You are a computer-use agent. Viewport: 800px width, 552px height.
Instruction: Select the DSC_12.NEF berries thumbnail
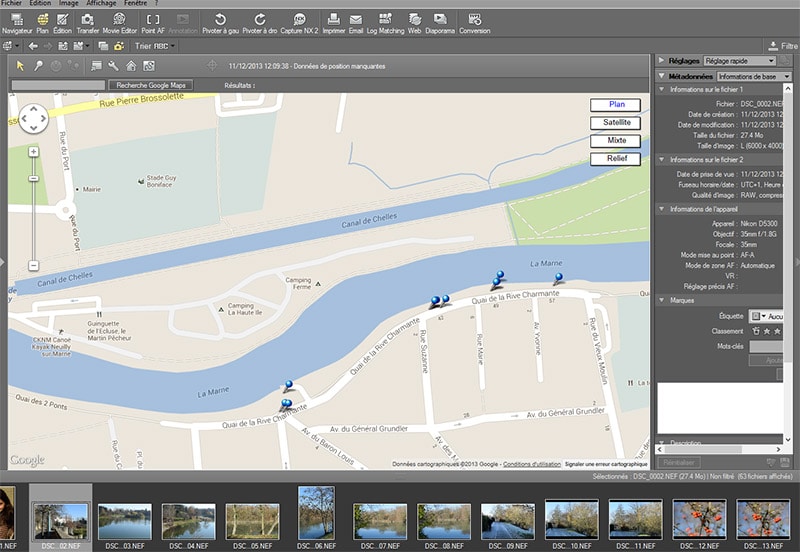pyautogui.click(x=699, y=518)
